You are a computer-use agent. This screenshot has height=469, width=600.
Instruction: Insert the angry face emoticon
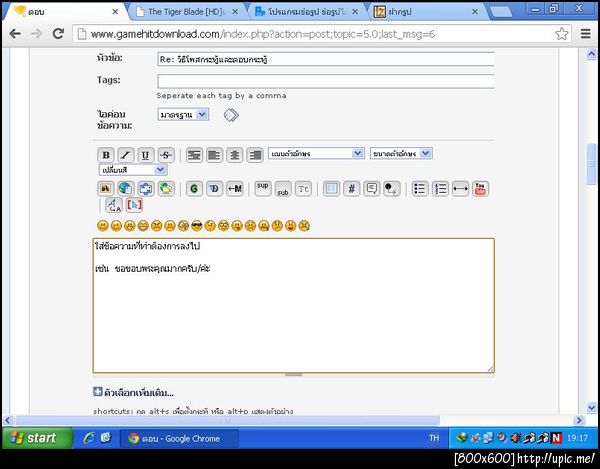point(156,226)
